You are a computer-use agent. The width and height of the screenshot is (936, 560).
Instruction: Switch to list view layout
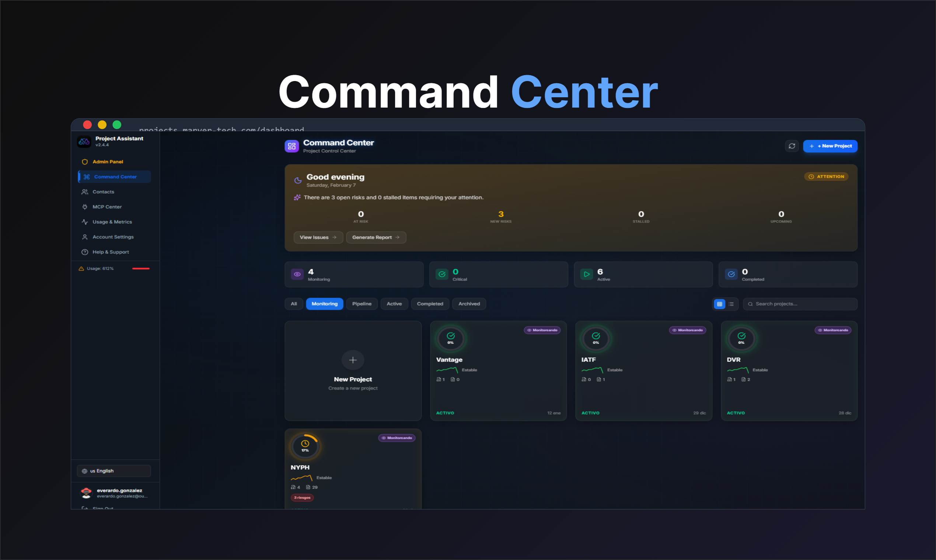[731, 304]
